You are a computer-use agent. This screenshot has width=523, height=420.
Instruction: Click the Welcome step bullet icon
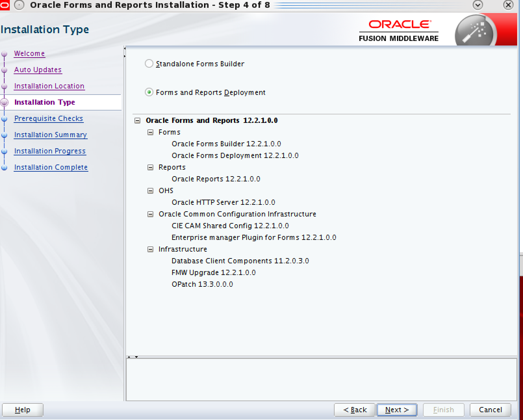tap(4, 54)
